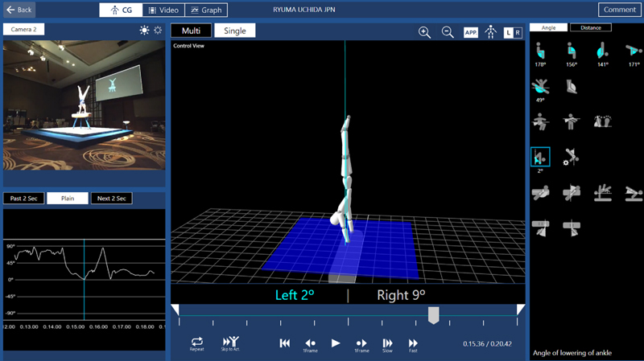Zoom in on the 3D control view
Screen dimensions: 644x361
pos(424,32)
